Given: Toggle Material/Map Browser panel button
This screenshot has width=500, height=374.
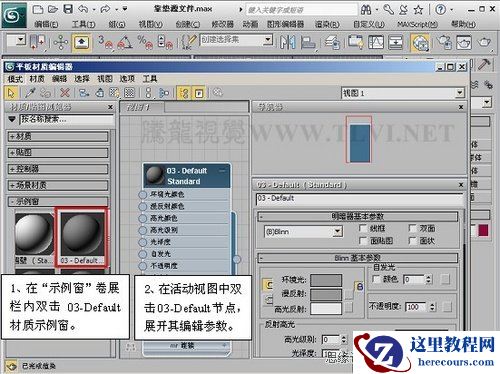Looking at the screenshot, I should coord(184,93).
